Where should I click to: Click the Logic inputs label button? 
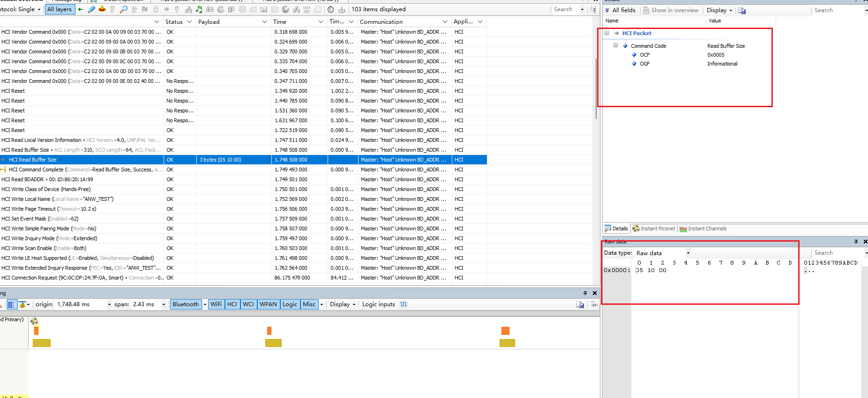point(378,304)
